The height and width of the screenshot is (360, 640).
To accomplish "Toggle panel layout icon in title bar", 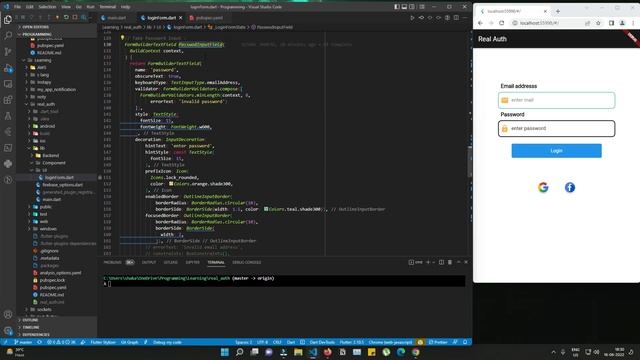I will click(404, 7).
